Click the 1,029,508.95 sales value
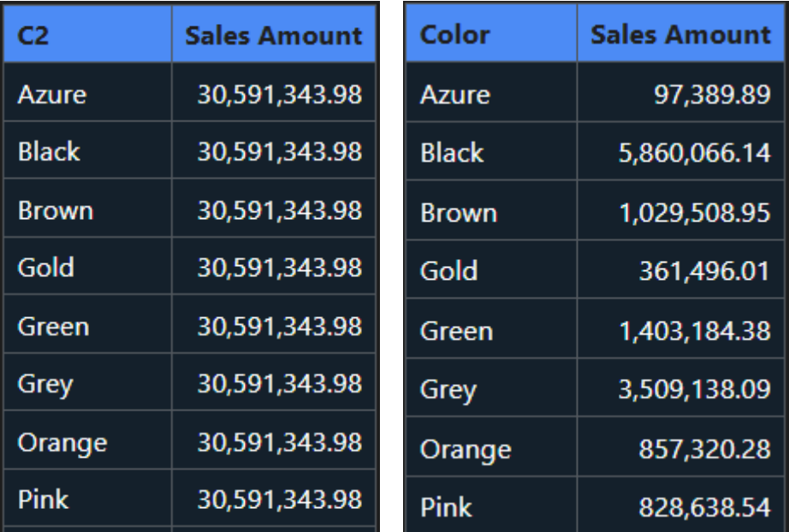 click(x=694, y=212)
